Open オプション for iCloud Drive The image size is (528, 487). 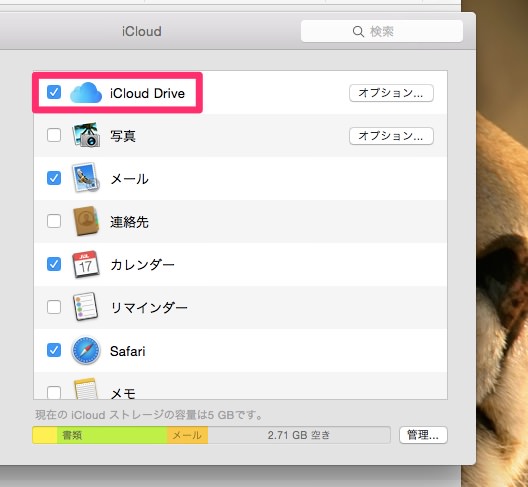click(x=391, y=93)
